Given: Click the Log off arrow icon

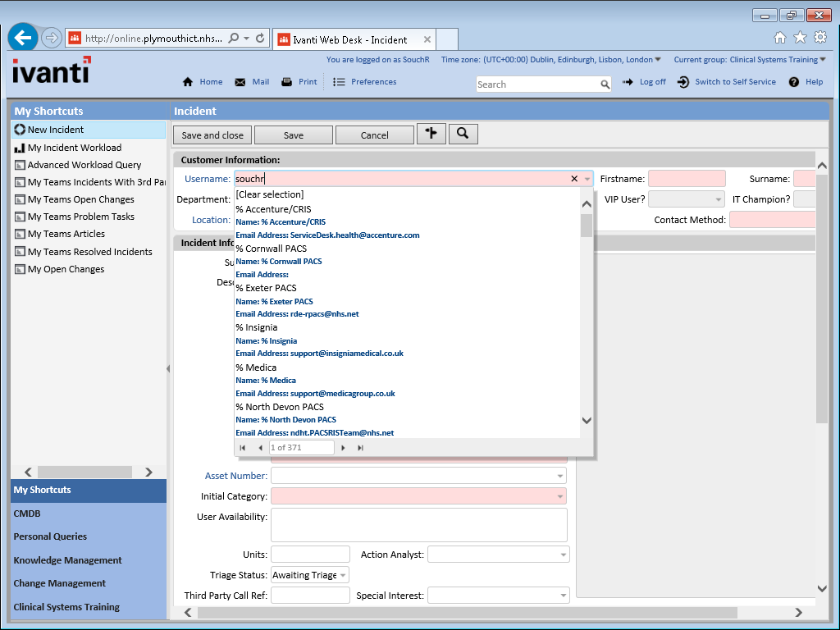Looking at the screenshot, I should 628,82.
